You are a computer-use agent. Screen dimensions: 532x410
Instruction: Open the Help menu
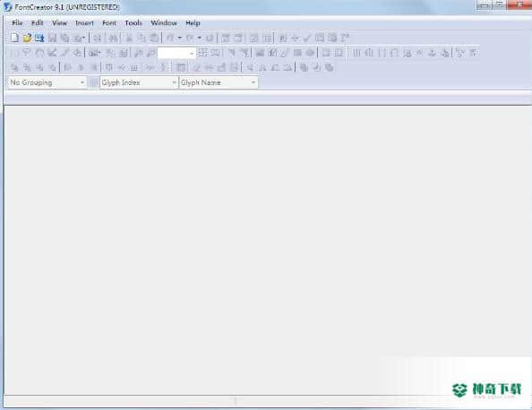click(x=193, y=23)
